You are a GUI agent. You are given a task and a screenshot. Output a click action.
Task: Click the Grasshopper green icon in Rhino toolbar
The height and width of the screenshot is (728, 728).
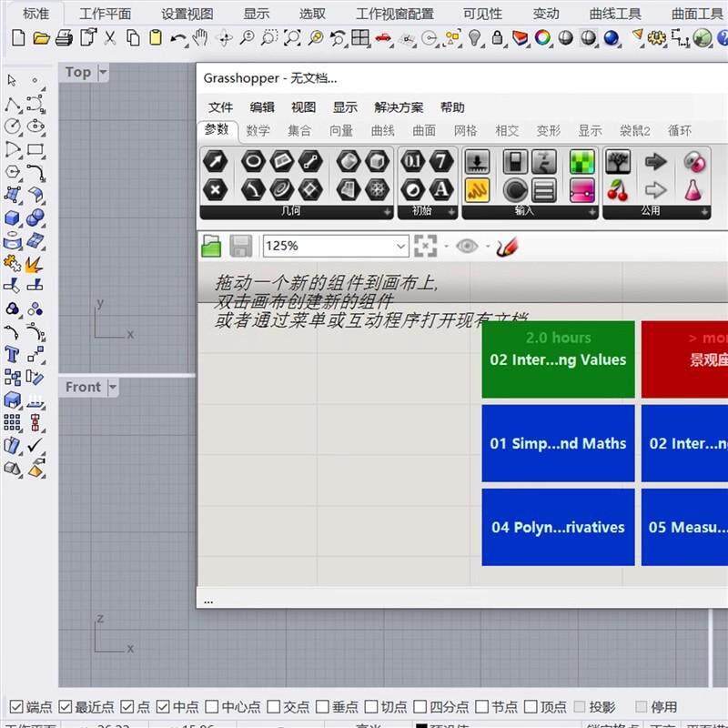tap(702, 37)
